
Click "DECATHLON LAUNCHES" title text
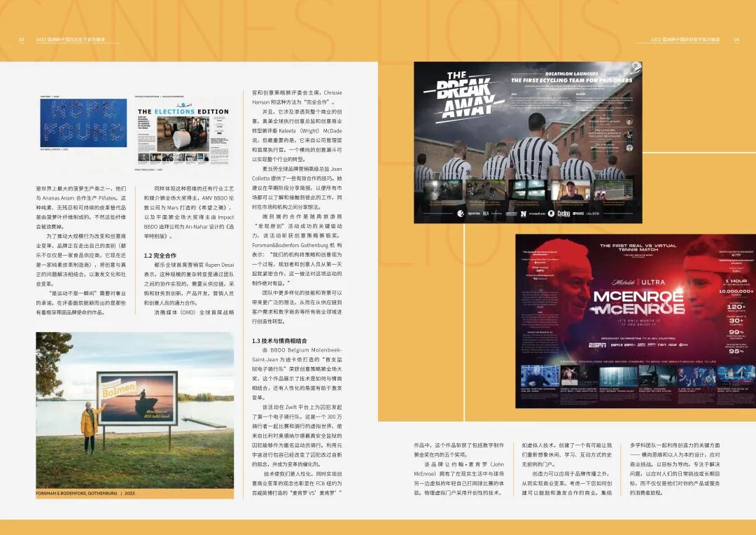pyautogui.click(x=572, y=74)
